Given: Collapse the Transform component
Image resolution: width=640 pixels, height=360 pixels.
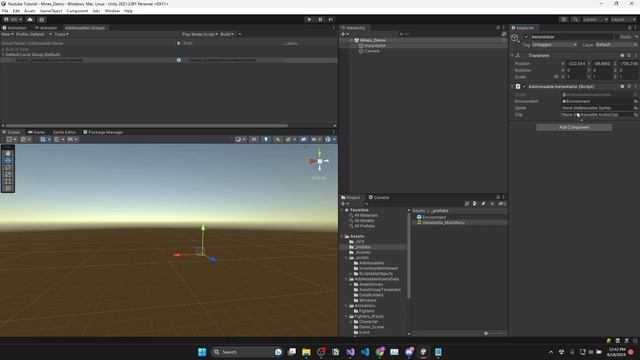Looking at the screenshot, I should tap(512, 56).
